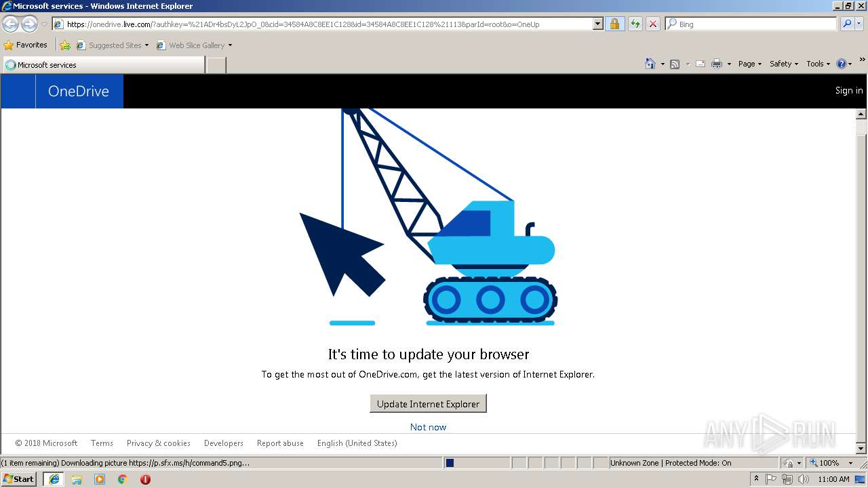Open the Suggested Sites link
Screen dimensions: 868x488
tap(113, 45)
